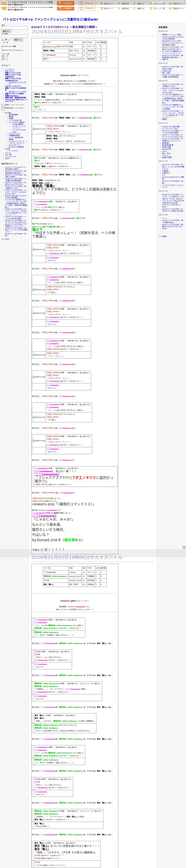Viewport: 186px width, 868px height.
Task: Open 白兎屋なえ in update history
Action: [166, 173]
